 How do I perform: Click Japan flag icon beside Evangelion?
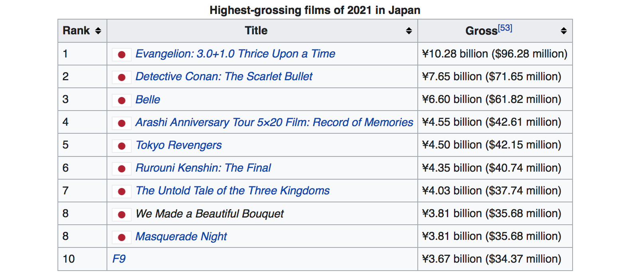coord(122,54)
